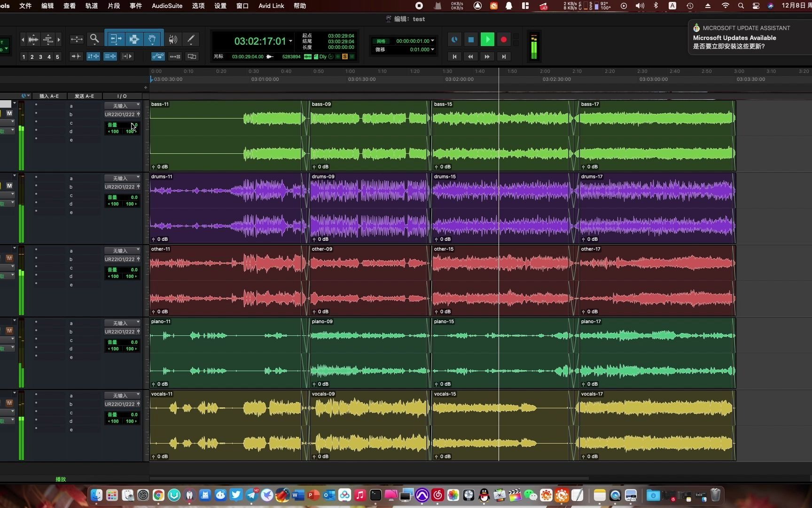Image resolution: width=812 pixels, height=508 pixels.
Task: Click vocals track volume value 0.0
Action: point(134,415)
